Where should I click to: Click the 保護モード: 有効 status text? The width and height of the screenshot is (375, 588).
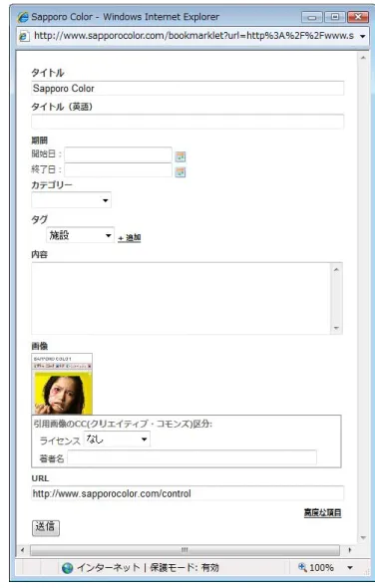pos(185,568)
